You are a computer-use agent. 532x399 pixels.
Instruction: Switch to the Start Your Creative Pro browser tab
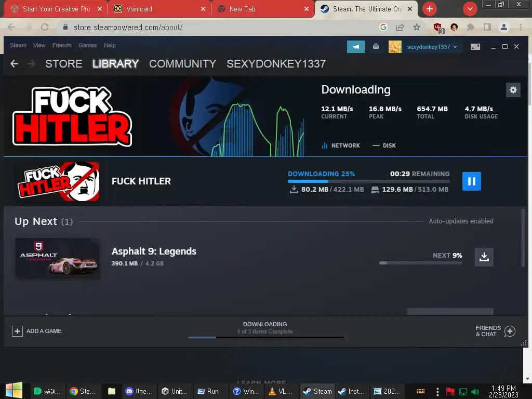[x=56, y=9]
